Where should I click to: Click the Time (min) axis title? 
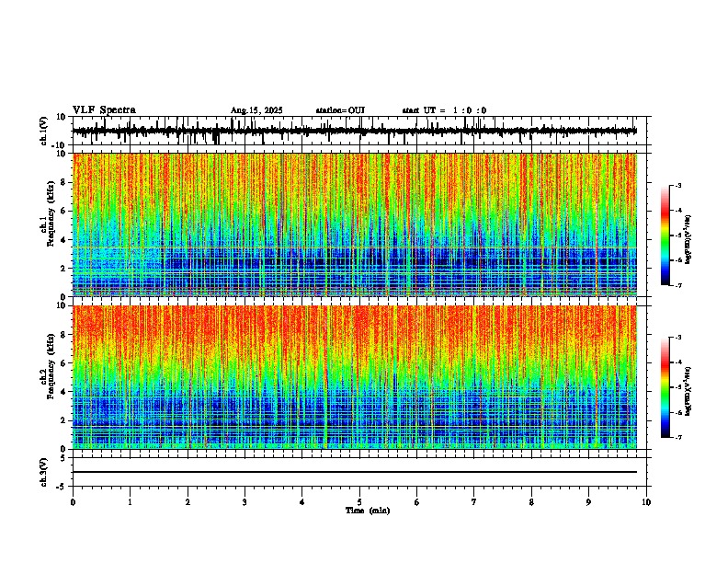click(x=368, y=511)
